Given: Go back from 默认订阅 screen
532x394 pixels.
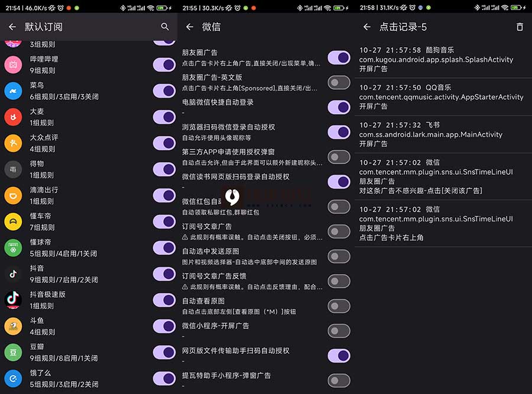Looking at the screenshot, I should pyautogui.click(x=12, y=27).
